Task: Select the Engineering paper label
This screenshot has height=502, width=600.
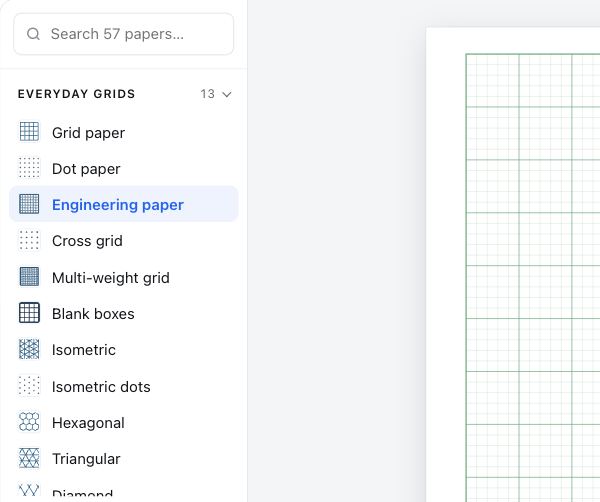Action: (x=118, y=205)
